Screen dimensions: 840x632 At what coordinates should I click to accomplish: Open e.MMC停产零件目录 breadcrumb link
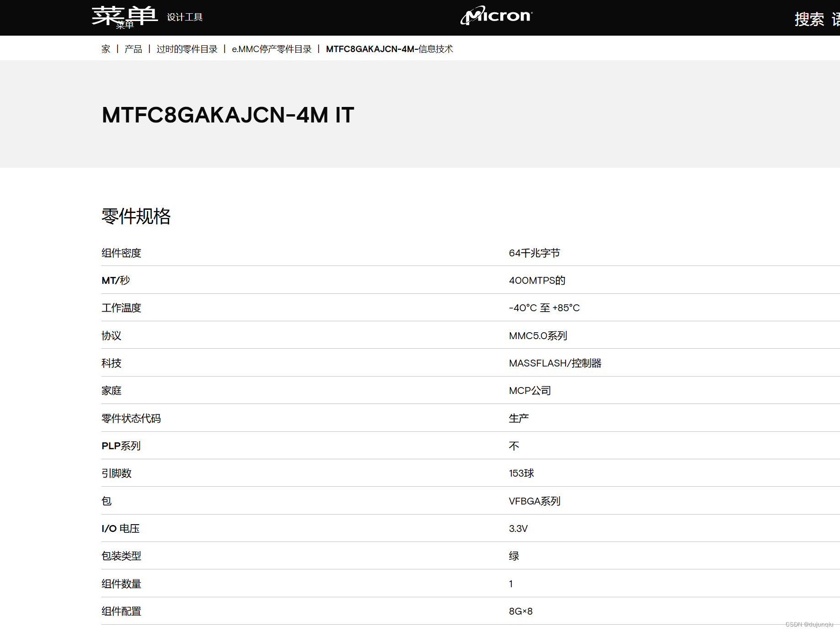272,49
